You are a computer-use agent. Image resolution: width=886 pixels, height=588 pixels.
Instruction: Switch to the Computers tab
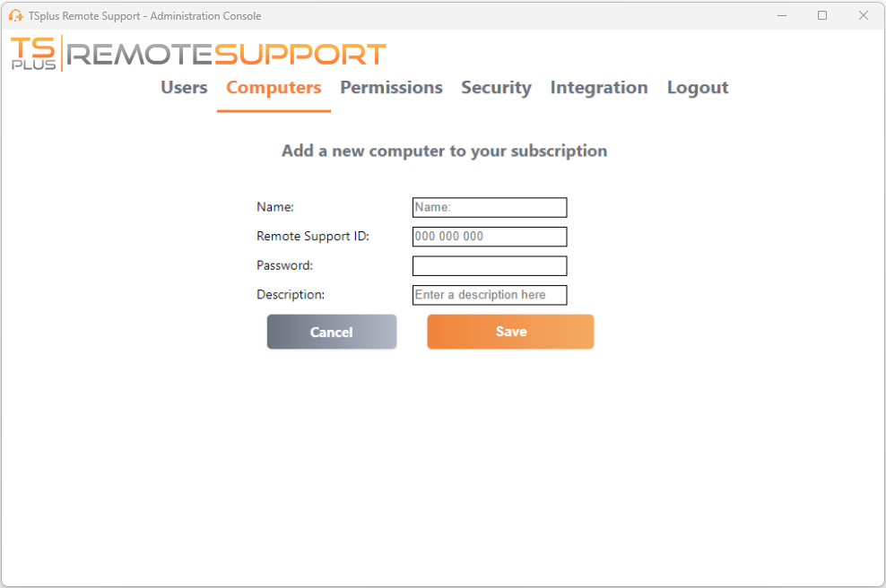(x=274, y=87)
